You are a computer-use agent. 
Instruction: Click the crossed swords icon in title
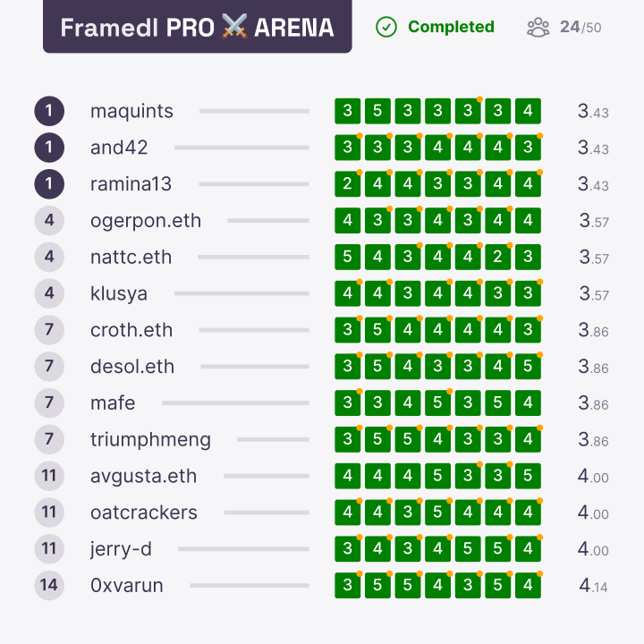click(234, 26)
